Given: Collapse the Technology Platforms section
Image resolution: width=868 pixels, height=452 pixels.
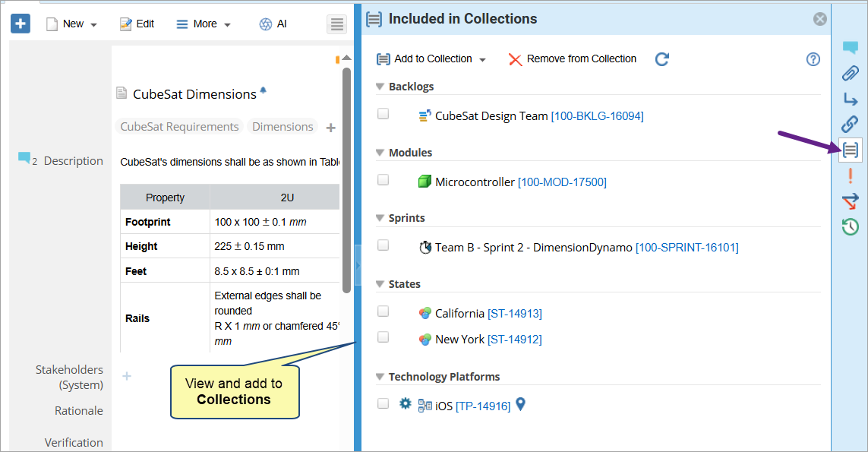Looking at the screenshot, I should (380, 378).
